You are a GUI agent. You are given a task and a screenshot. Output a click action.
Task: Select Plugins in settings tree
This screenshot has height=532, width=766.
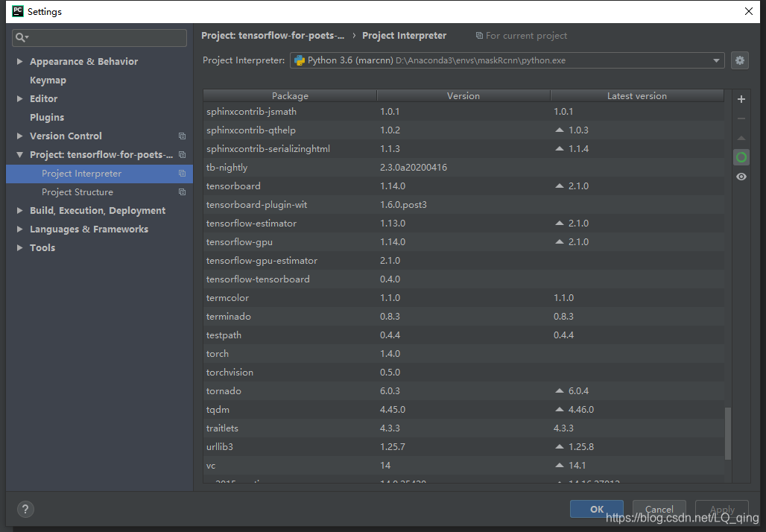[47, 117]
